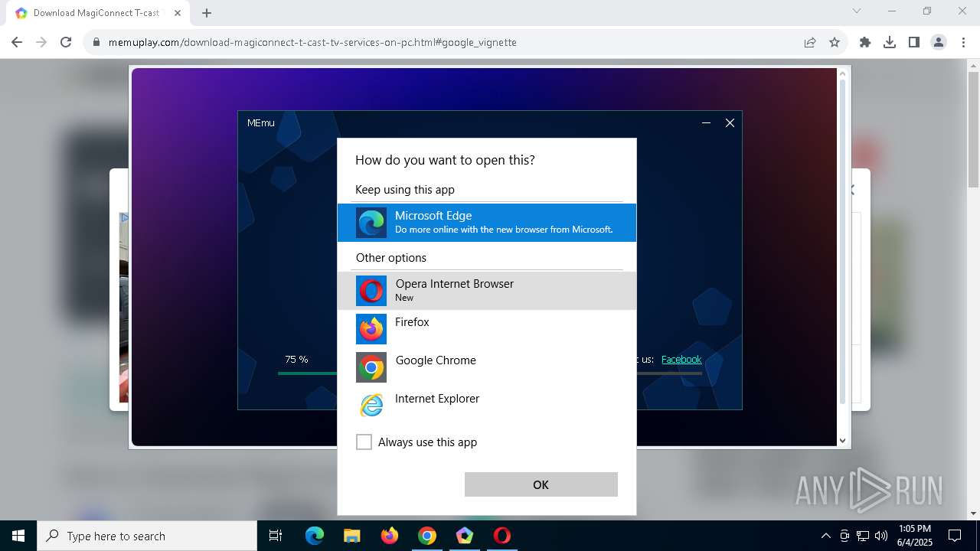The image size is (980, 551).
Task: Open Chrome downloads icon
Action: tap(890, 42)
